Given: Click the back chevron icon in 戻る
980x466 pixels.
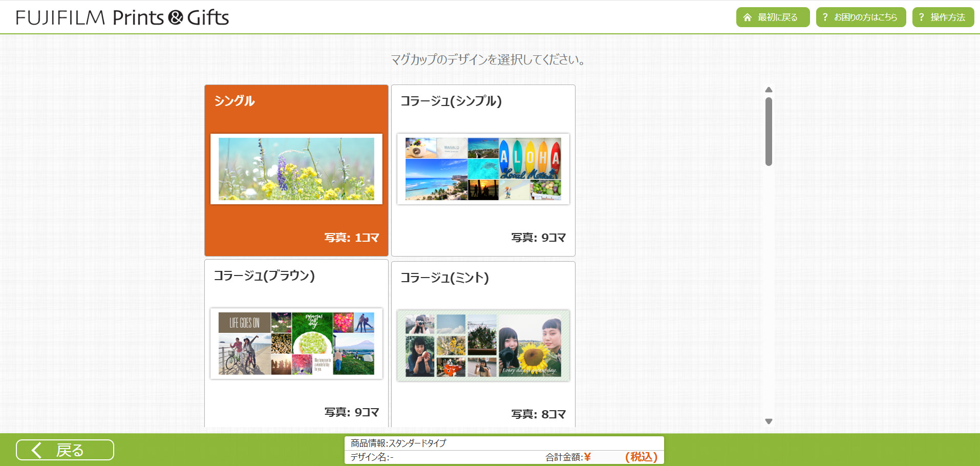Looking at the screenshot, I should (36, 450).
